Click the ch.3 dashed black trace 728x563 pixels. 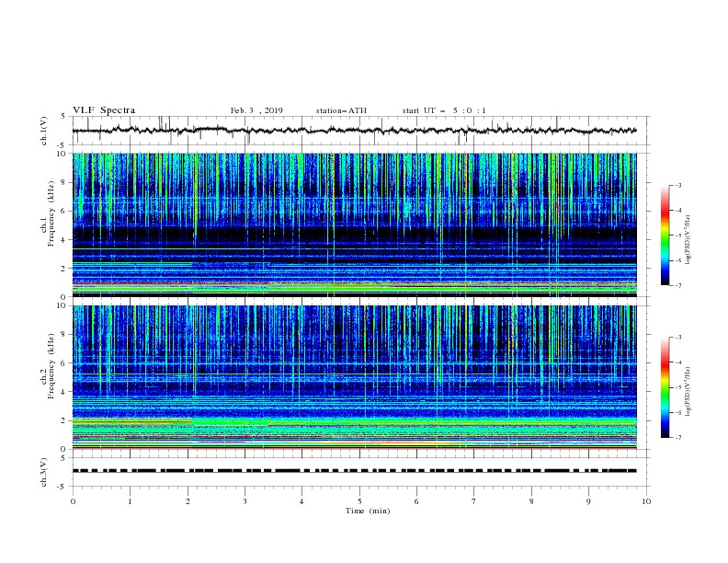(x=354, y=471)
